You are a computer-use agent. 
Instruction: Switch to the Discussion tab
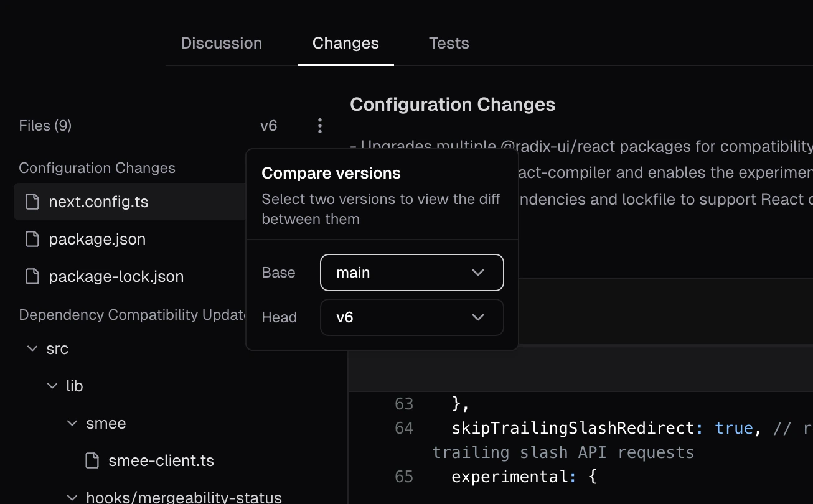221,43
